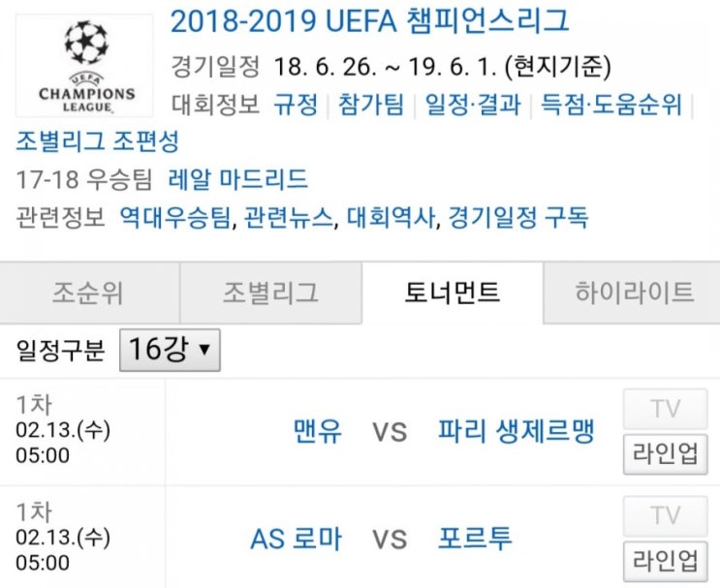Open the 관련뉴스 link
The height and width of the screenshot is (588, 720).
pyautogui.click(x=288, y=217)
